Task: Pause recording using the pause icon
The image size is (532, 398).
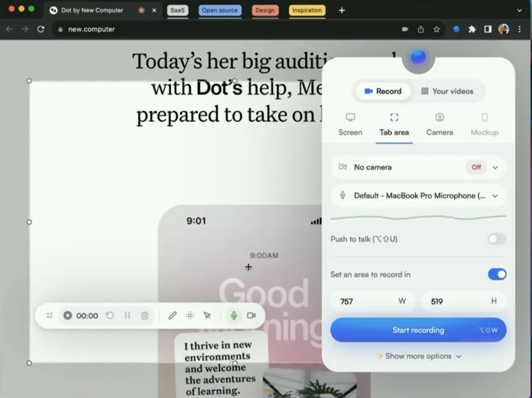Action: (x=127, y=315)
